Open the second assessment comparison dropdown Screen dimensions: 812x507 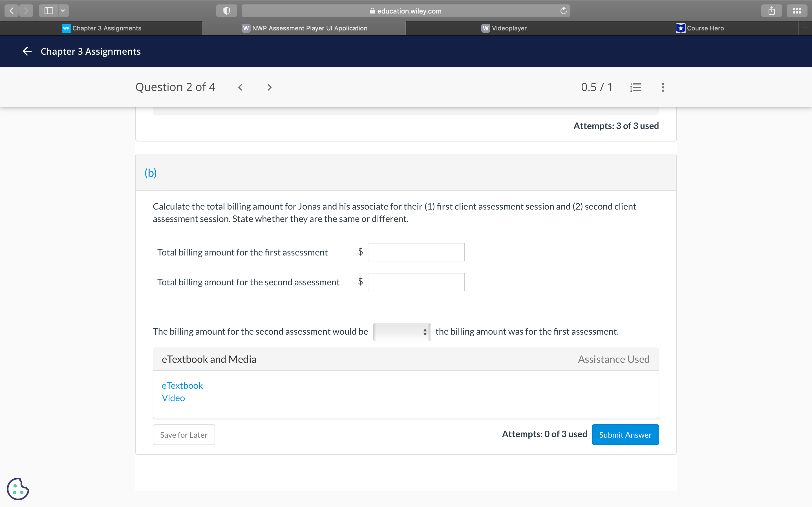[x=402, y=332]
